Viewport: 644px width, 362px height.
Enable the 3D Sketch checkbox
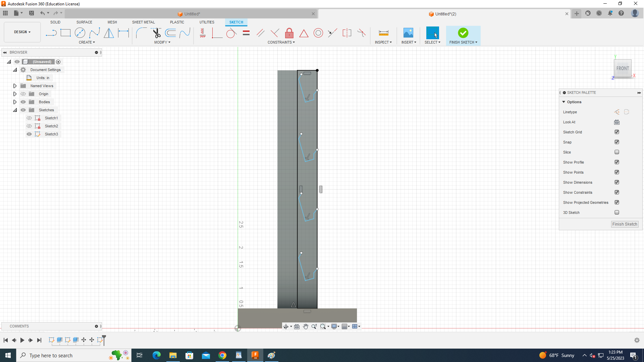pos(616,213)
